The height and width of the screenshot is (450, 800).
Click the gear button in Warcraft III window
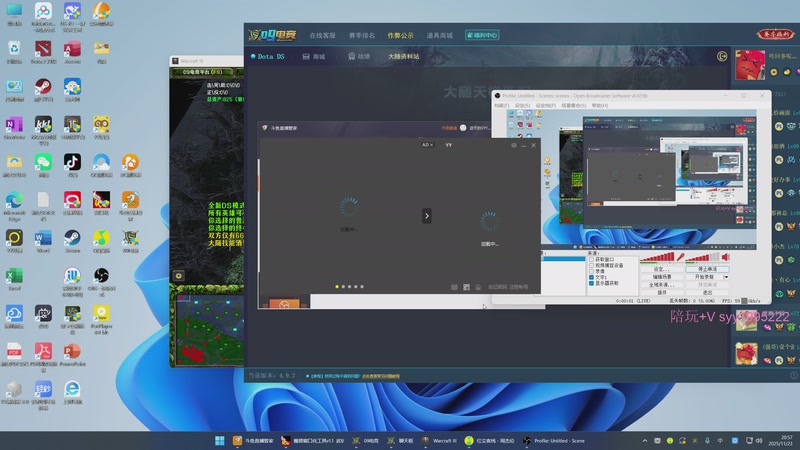pyautogui.click(x=179, y=276)
